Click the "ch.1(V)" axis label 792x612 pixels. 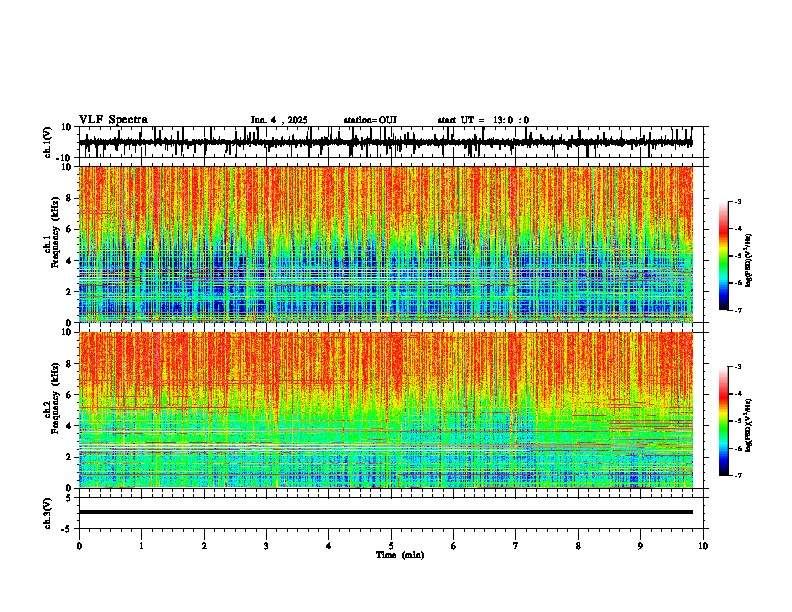48,142
